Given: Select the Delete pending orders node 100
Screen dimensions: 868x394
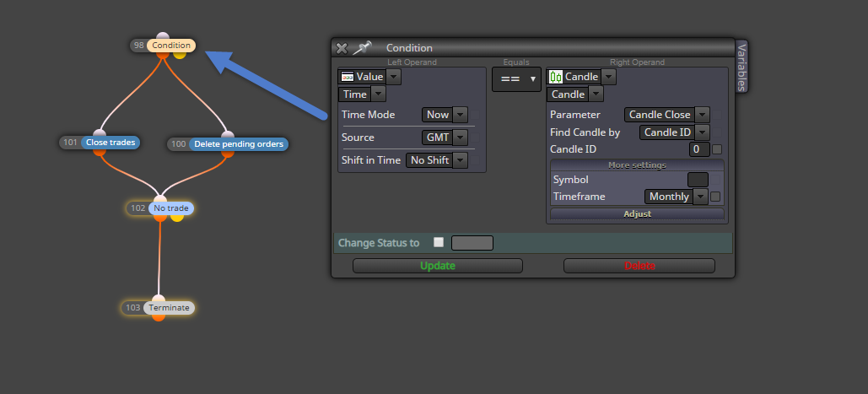Looking at the screenshot, I should [x=239, y=144].
